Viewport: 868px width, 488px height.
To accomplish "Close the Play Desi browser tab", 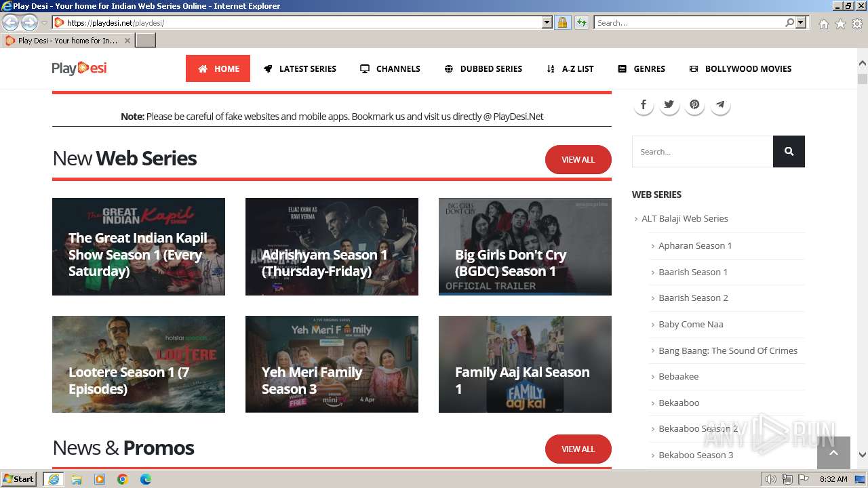I will coord(127,41).
